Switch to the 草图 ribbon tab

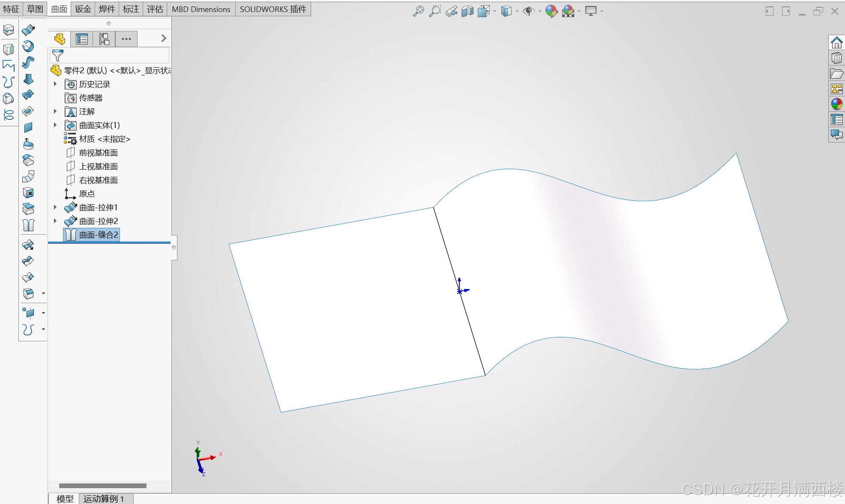coord(35,9)
